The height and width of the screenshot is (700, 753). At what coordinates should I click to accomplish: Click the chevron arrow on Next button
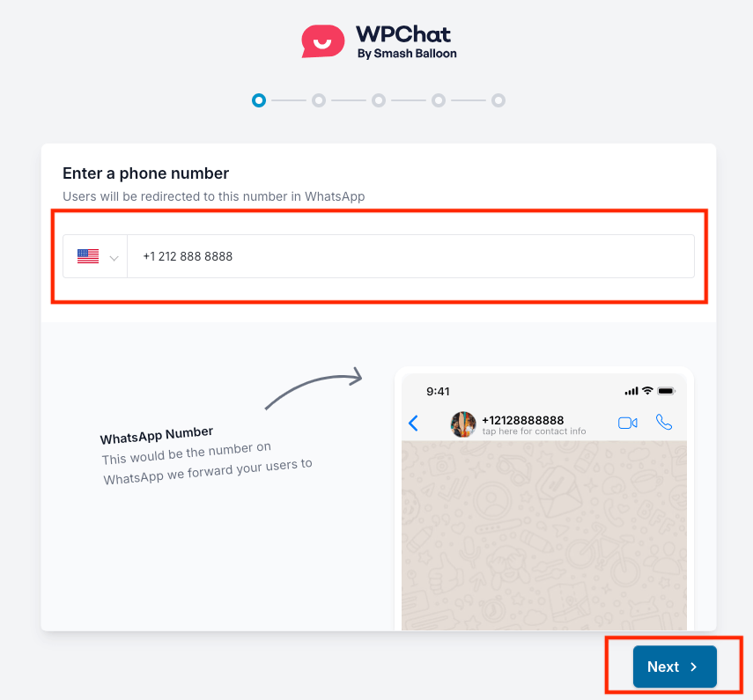(x=693, y=667)
